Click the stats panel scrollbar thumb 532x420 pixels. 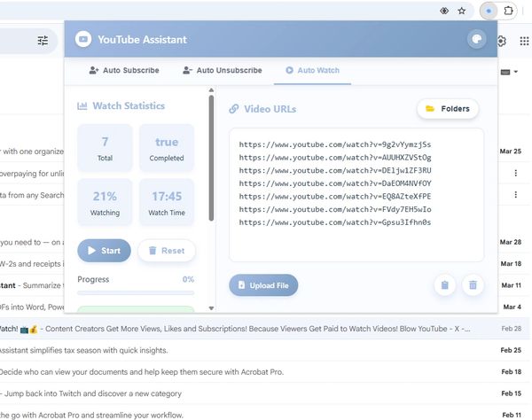click(211, 158)
